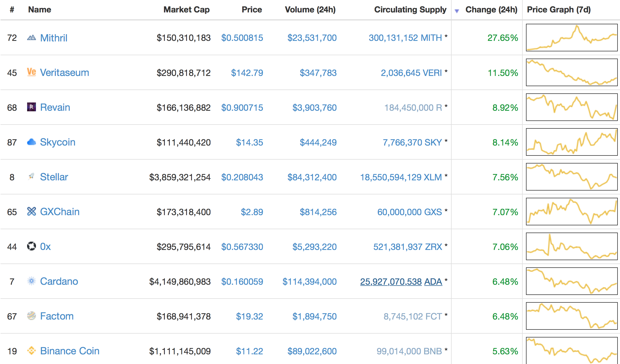Open the Stellar coin page link
The width and height of the screenshot is (620, 364).
point(54,177)
